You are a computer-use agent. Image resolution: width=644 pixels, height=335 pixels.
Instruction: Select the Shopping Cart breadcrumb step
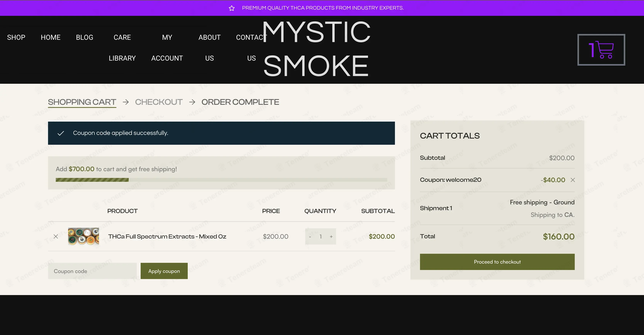tap(82, 102)
